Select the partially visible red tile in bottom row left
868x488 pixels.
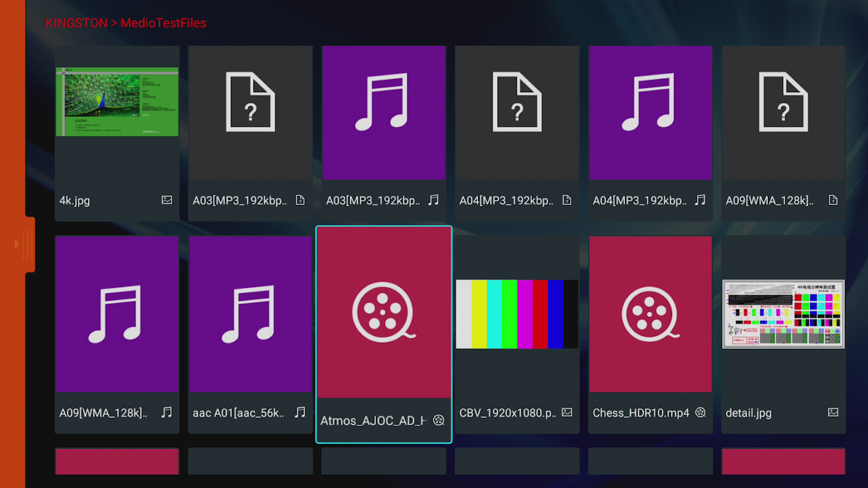(x=117, y=461)
